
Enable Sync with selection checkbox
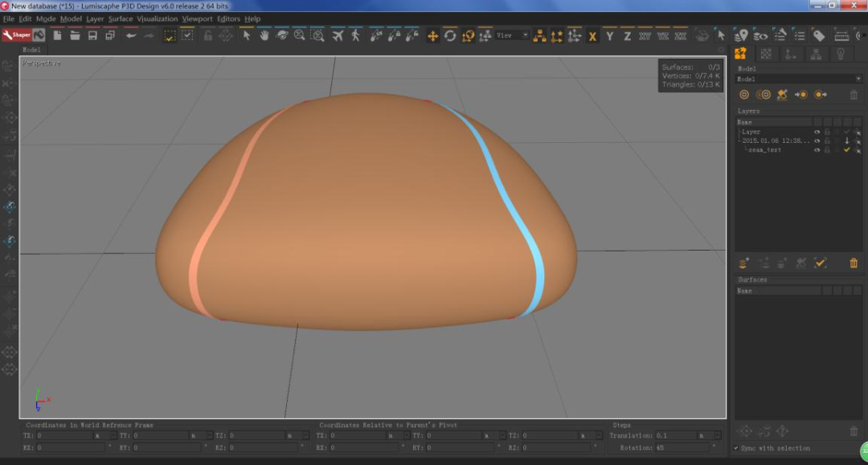click(x=737, y=448)
